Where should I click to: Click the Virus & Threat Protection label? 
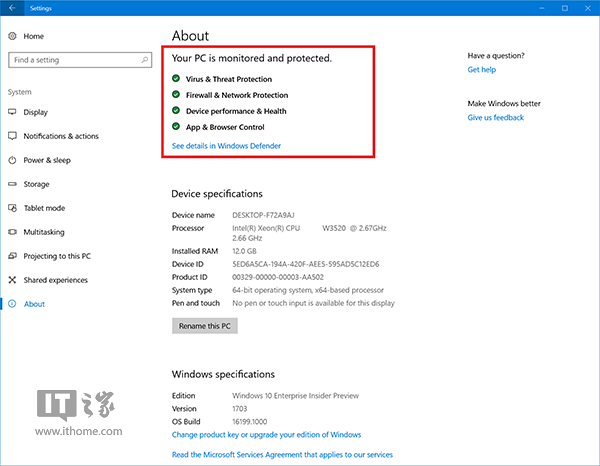point(229,79)
